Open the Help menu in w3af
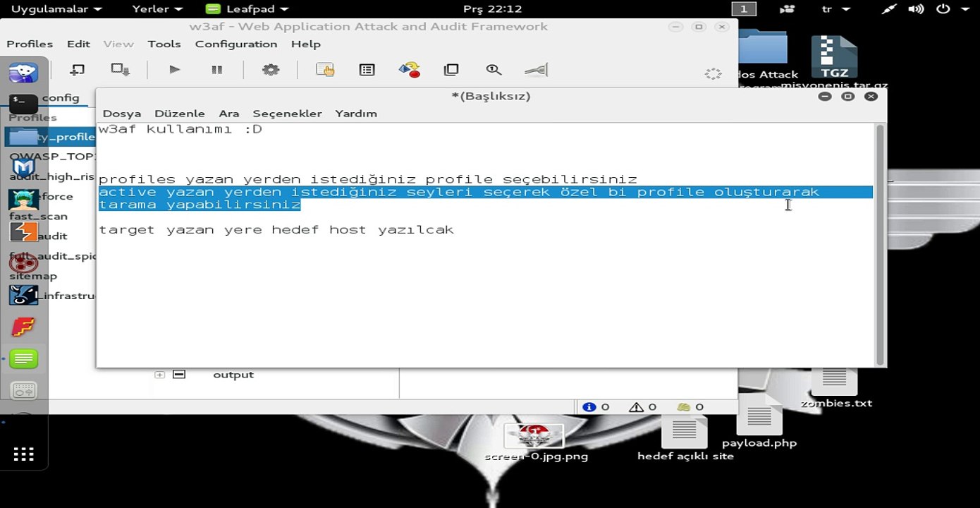 306,44
